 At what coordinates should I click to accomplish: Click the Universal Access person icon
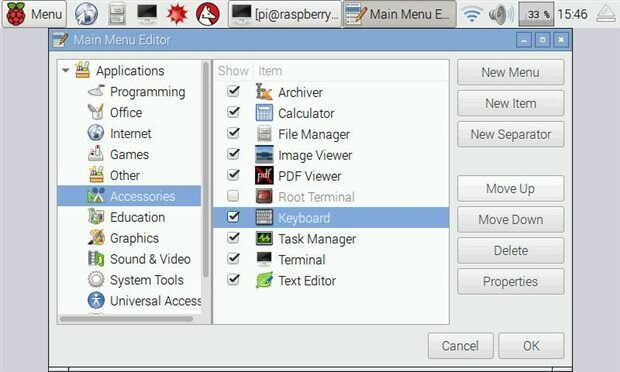pos(96,300)
